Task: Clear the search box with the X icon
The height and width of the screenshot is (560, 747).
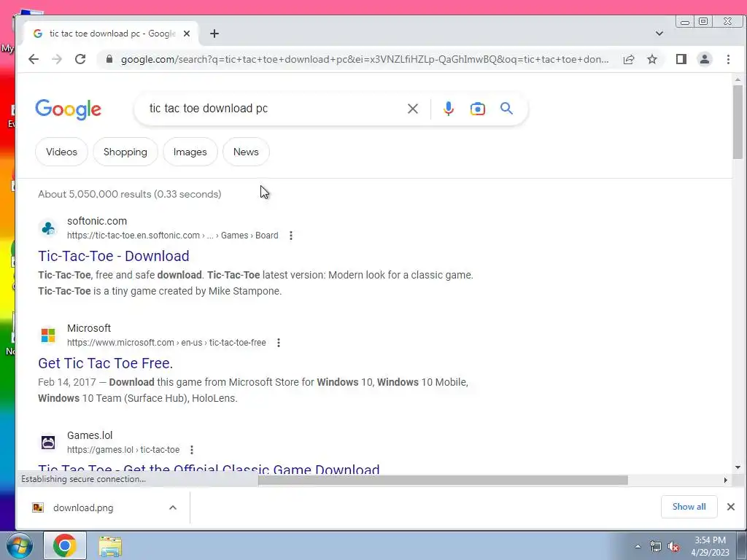Action: click(x=413, y=109)
